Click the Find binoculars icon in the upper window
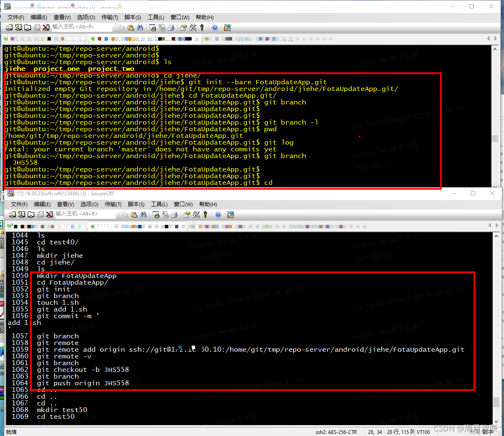 (140, 28)
